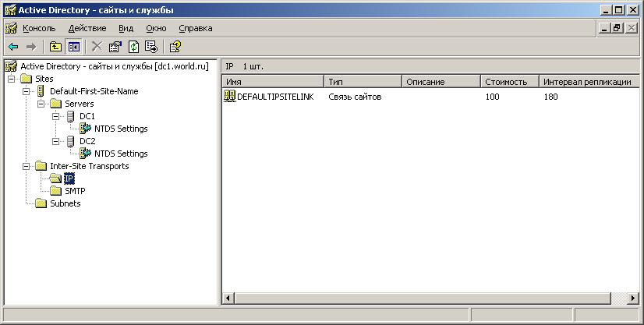This screenshot has width=644, height=325.
Task: Select the SMTP label in the tree
Action: 75,191
